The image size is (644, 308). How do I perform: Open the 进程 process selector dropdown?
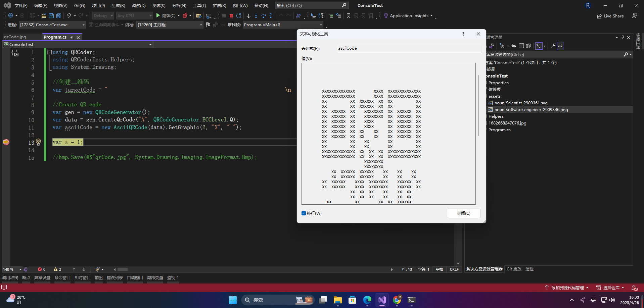(52, 25)
